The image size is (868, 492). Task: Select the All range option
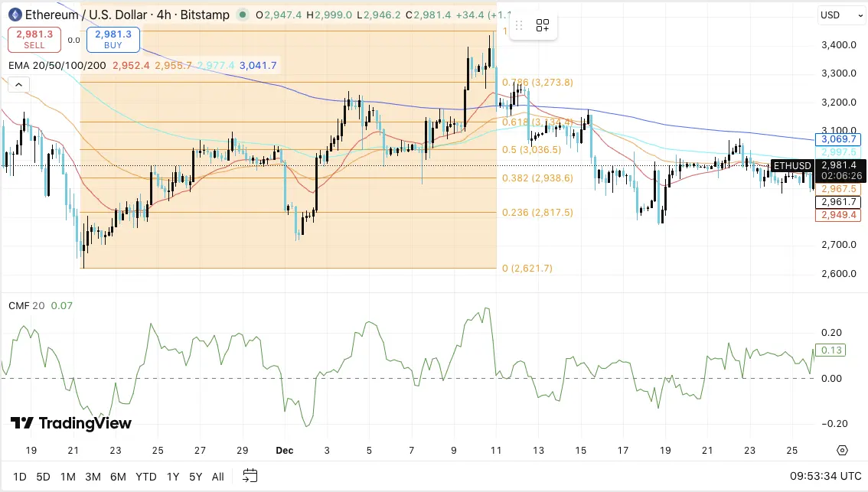pos(217,476)
